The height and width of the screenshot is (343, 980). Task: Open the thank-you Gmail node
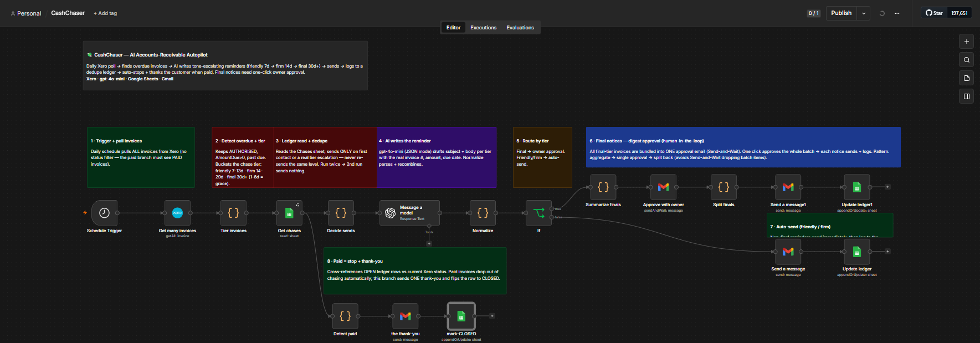tap(405, 316)
